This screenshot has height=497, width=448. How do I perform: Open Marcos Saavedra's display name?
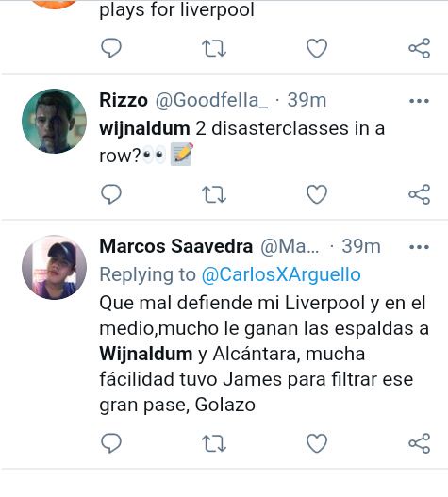(x=176, y=246)
